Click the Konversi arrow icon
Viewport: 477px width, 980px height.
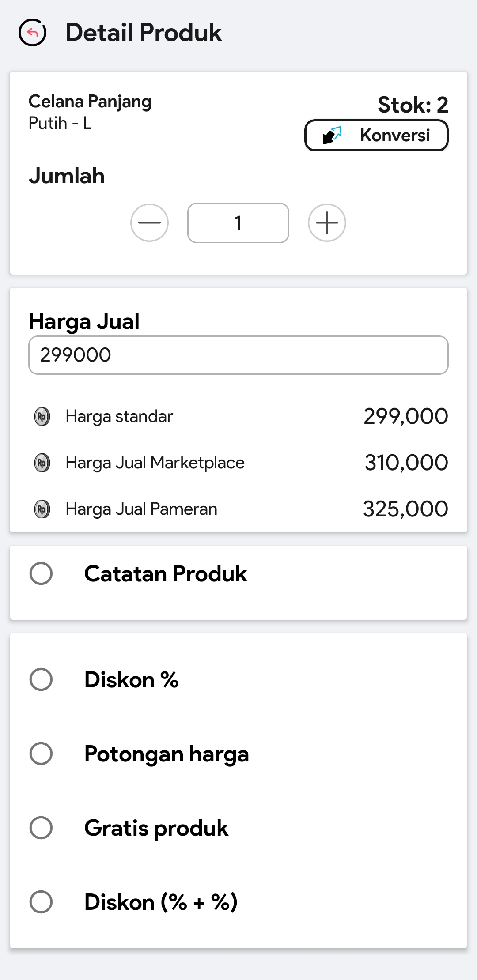point(332,135)
